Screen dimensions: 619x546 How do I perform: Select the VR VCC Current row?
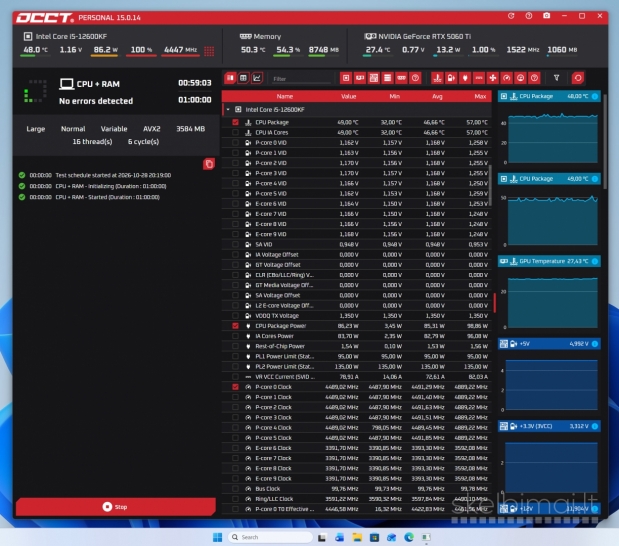pyautogui.click(x=357, y=377)
